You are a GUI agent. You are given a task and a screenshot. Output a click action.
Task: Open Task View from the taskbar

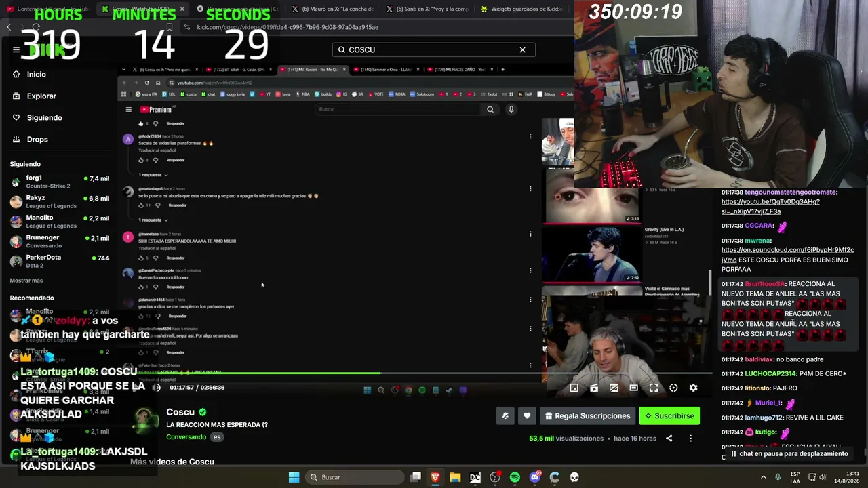(x=416, y=477)
